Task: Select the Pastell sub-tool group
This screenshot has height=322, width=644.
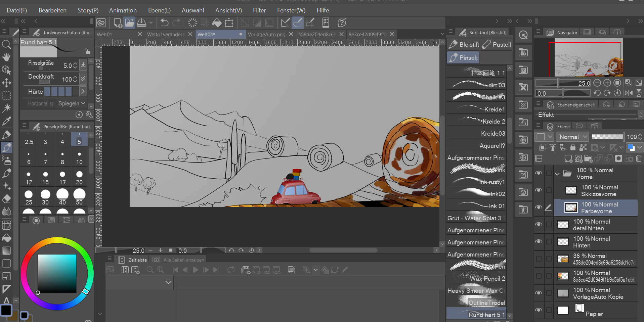Action: (496, 44)
